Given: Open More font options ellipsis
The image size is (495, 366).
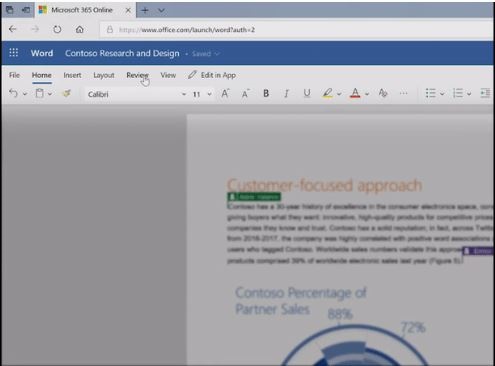Looking at the screenshot, I should coord(403,94).
